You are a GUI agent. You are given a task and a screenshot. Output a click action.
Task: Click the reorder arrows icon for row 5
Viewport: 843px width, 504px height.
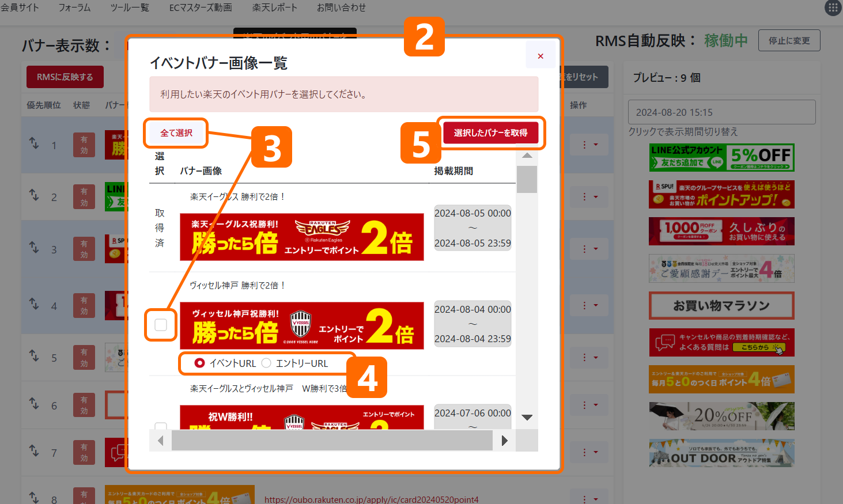click(34, 356)
